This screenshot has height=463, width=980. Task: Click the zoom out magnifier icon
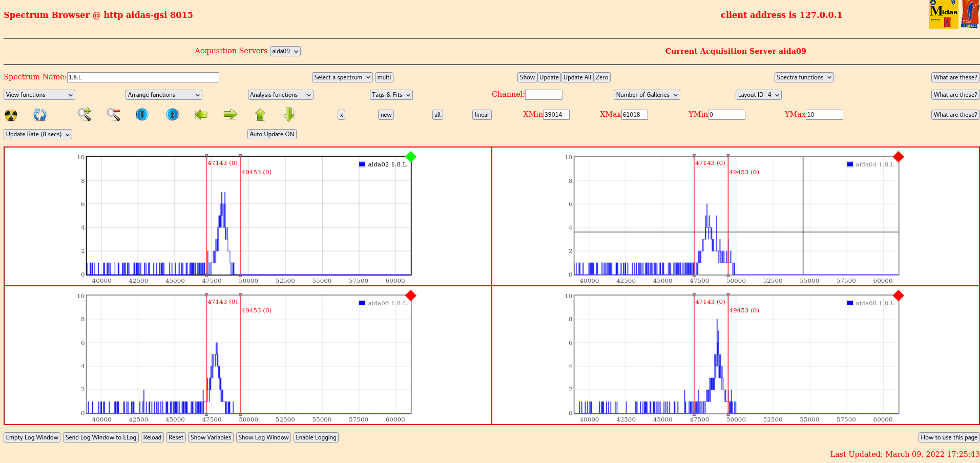coord(113,114)
